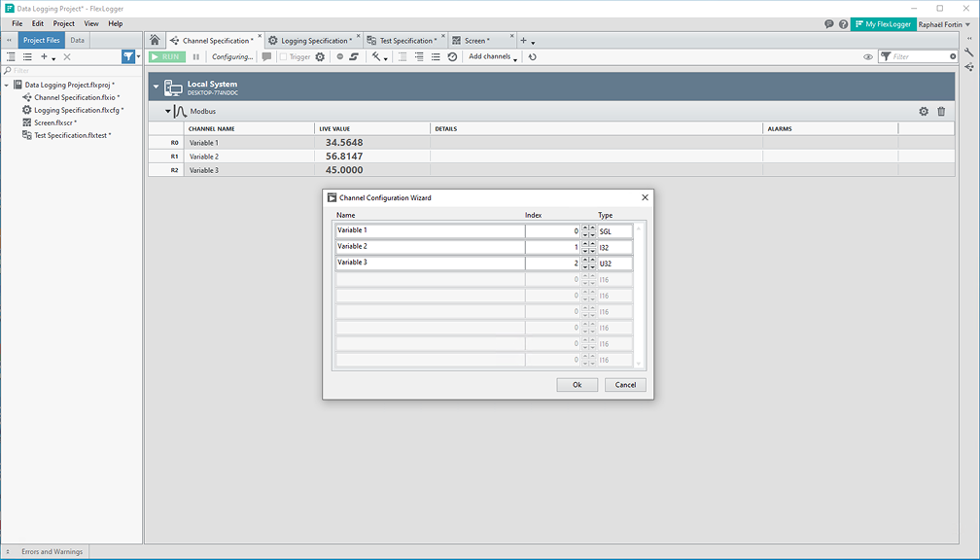Viewport: 980px width, 560px height.
Task: Click the delete Modbus device trash icon
Action: (939, 111)
